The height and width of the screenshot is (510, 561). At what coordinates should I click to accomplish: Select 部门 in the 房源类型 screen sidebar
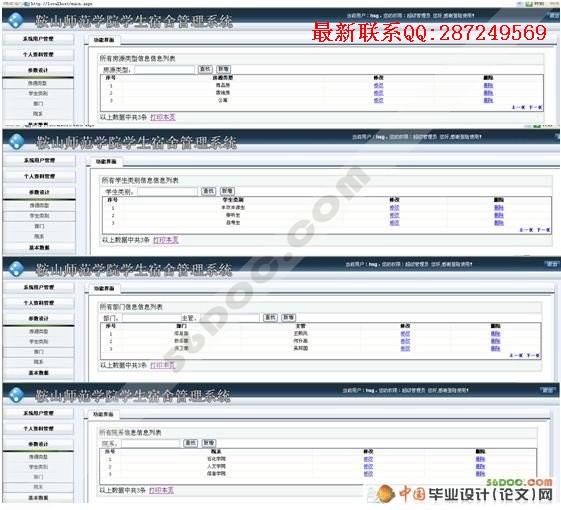coord(38,103)
